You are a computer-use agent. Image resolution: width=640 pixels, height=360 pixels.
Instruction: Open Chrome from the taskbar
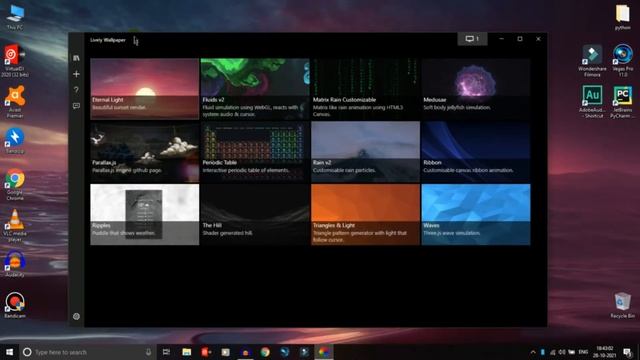coord(265,352)
